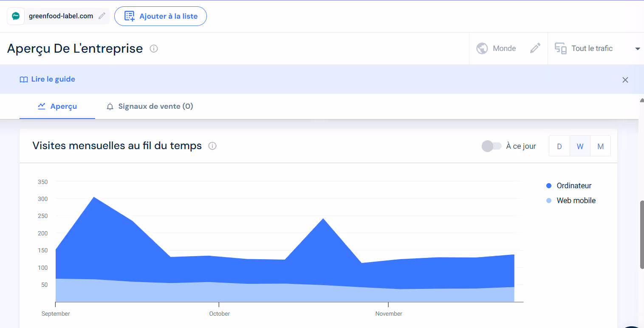Click the globe icon next to Monde
The width and height of the screenshot is (644, 328).
(482, 48)
